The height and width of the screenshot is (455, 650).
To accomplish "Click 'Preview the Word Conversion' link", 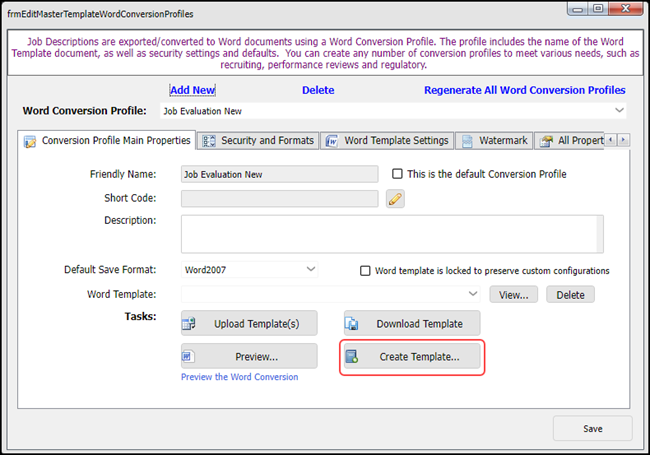I will 240,377.
